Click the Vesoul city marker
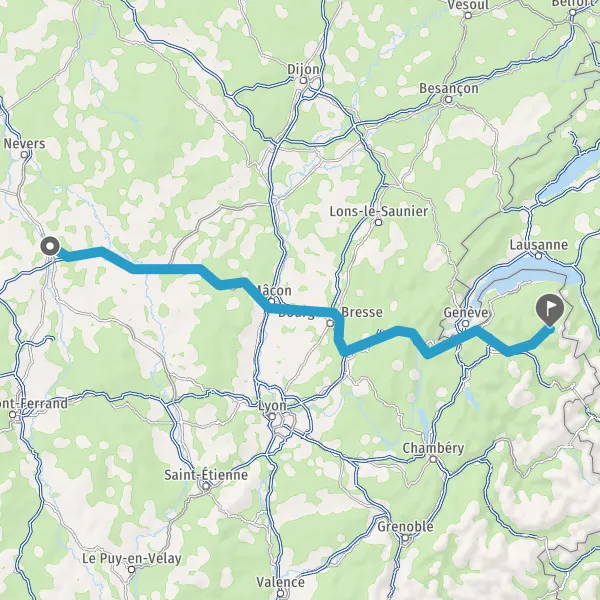 [x=468, y=16]
